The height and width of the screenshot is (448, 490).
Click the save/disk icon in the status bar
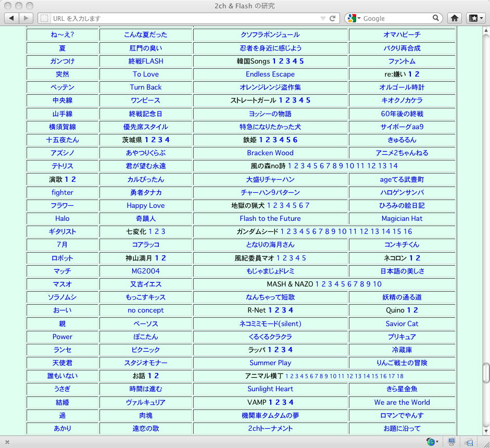tap(469, 442)
